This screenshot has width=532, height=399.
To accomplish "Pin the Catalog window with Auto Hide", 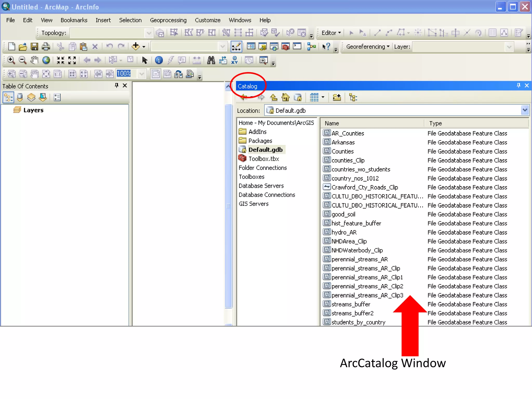I will tap(518, 85).
